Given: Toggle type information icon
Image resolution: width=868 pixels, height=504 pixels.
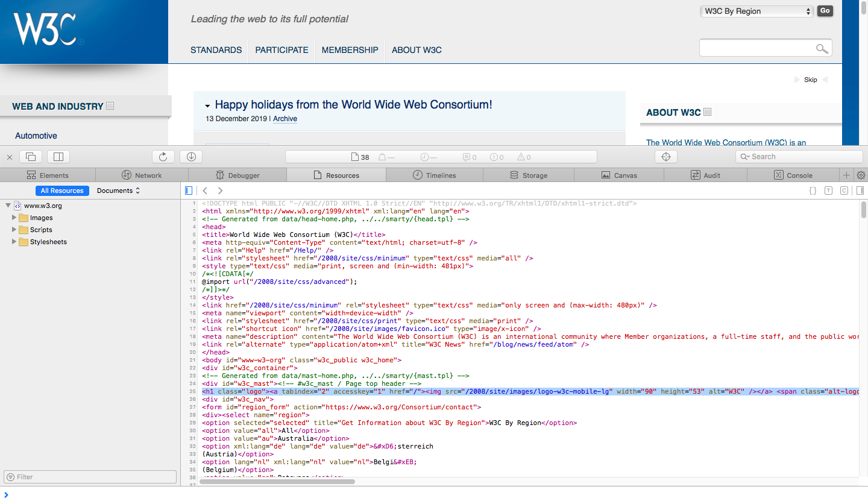Looking at the screenshot, I should (828, 191).
